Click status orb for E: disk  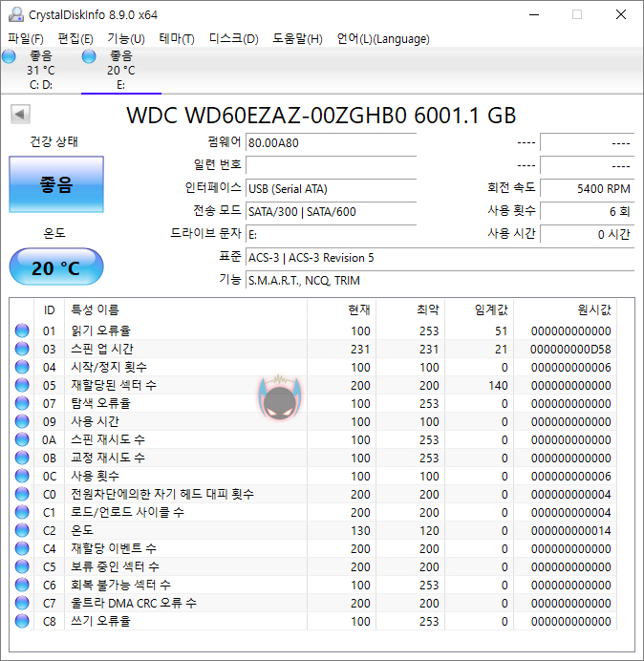point(89,56)
